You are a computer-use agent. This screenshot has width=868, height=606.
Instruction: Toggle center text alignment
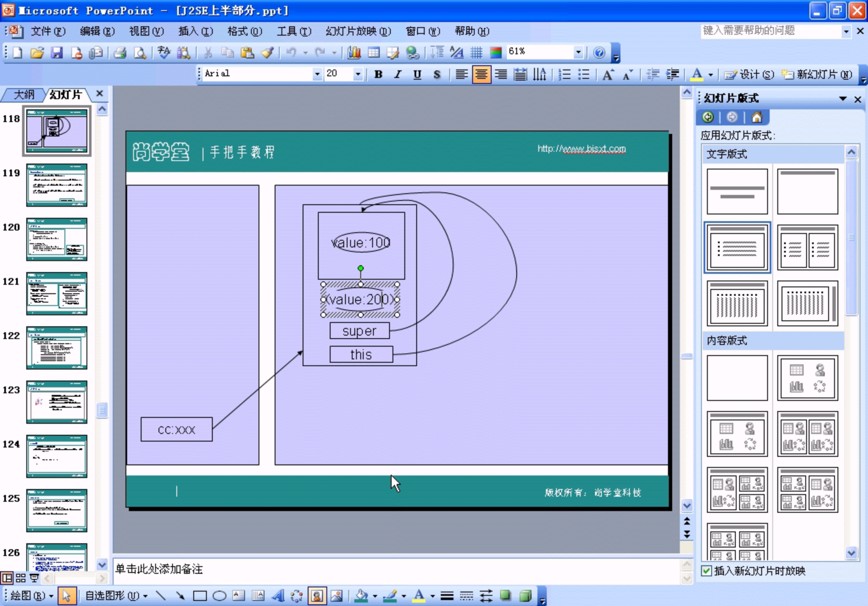click(481, 75)
